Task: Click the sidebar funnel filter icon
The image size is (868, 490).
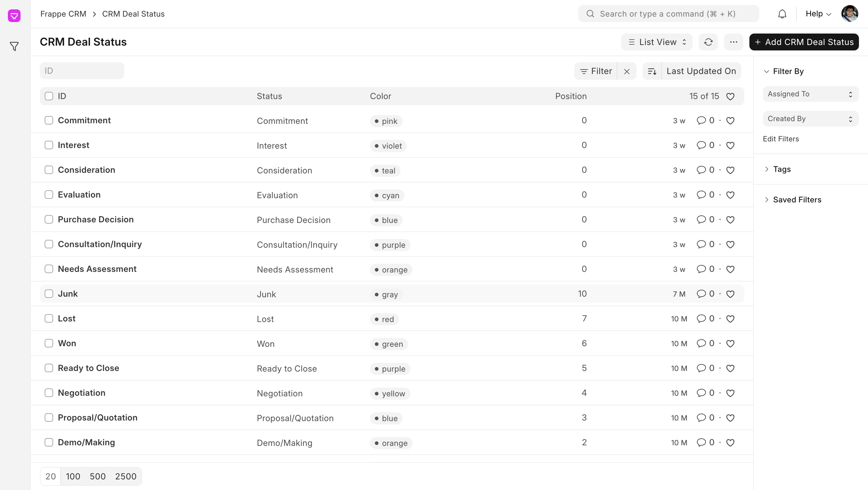Action: coord(14,46)
